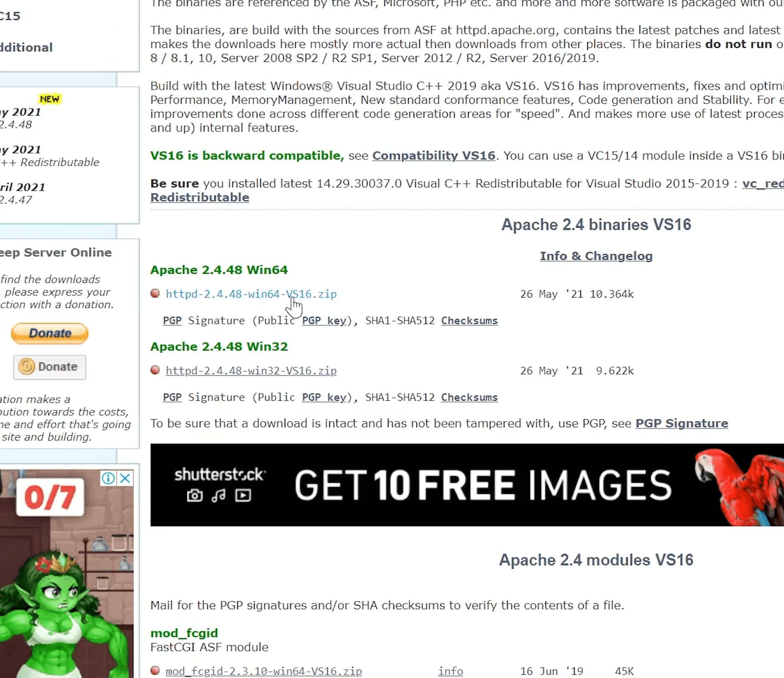Screen dimensions: 784x678
Task: Dismiss the ad close button X
Action: (x=125, y=478)
